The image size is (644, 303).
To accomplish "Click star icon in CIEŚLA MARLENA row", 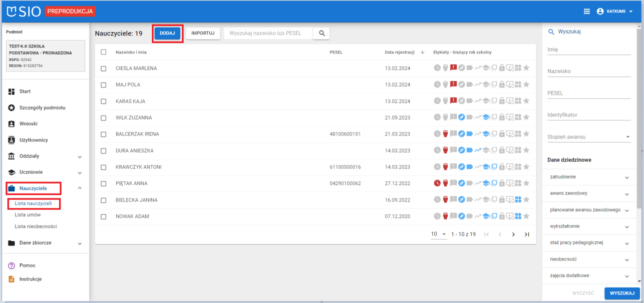I will pos(526,68).
